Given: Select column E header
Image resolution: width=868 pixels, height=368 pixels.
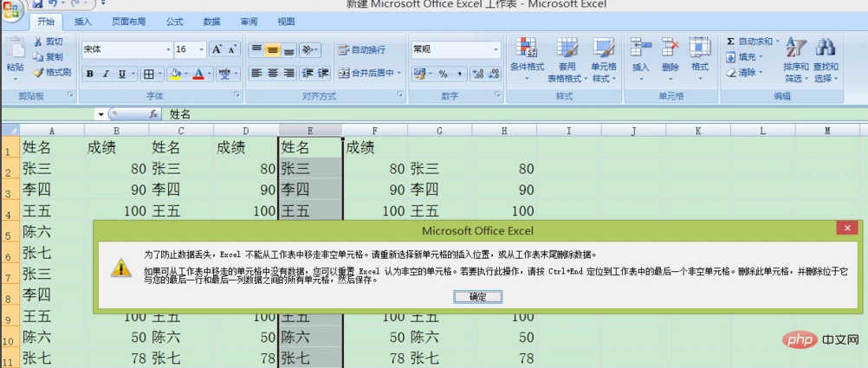Looking at the screenshot, I should tap(310, 131).
